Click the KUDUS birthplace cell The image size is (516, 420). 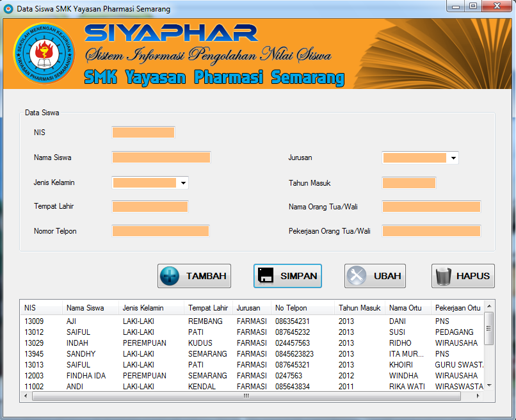(200, 343)
